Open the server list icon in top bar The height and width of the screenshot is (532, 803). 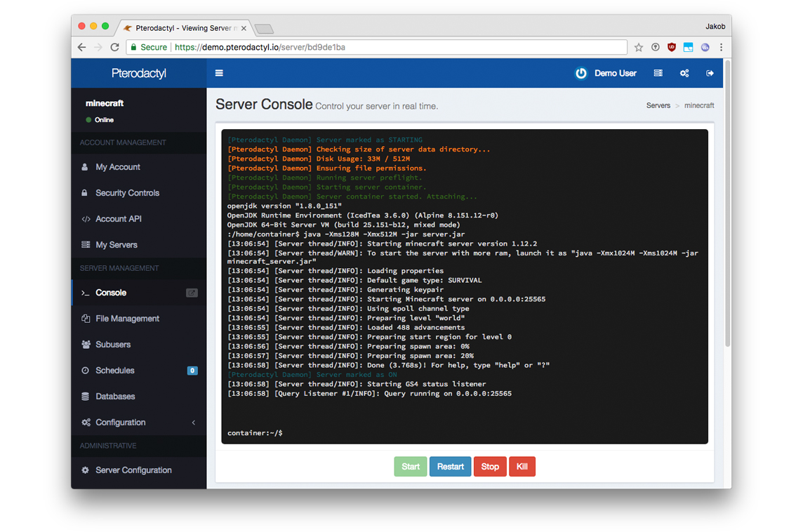tap(658, 73)
